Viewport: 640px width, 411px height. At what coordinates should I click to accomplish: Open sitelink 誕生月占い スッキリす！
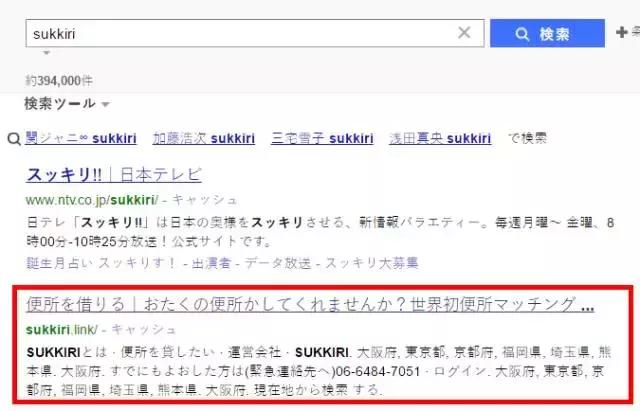(x=101, y=263)
